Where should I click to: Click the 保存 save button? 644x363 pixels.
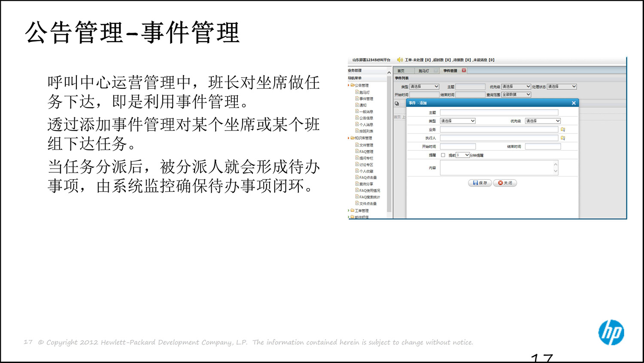tap(480, 183)
